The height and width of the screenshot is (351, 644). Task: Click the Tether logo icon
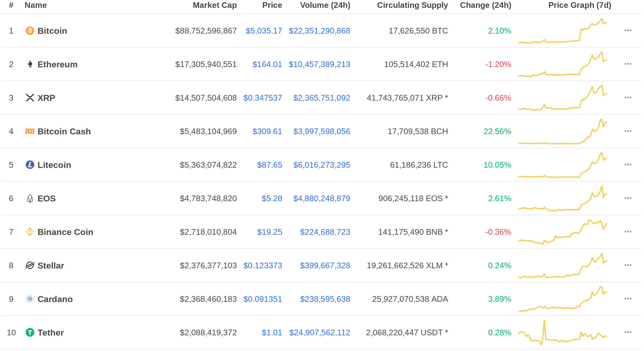[30, 332]
